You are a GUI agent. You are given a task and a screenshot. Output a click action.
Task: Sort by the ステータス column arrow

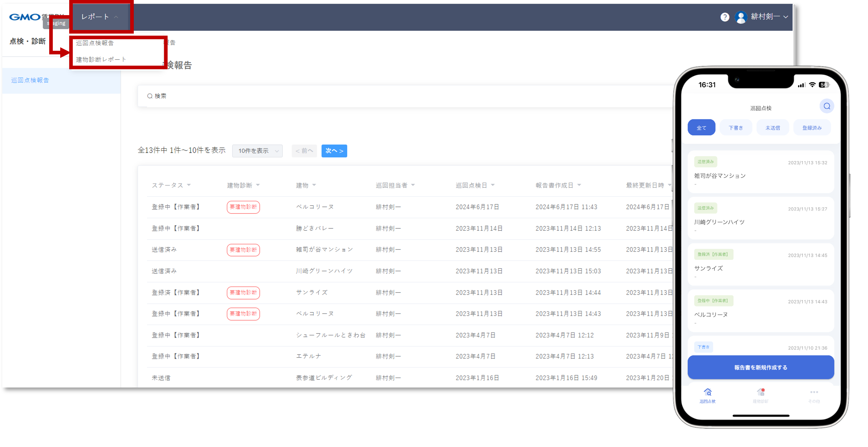tap(189, 185)
